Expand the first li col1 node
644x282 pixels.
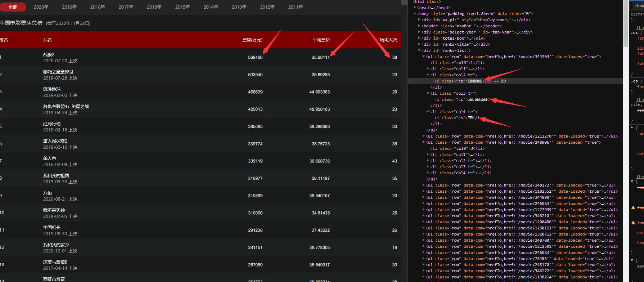428,69
